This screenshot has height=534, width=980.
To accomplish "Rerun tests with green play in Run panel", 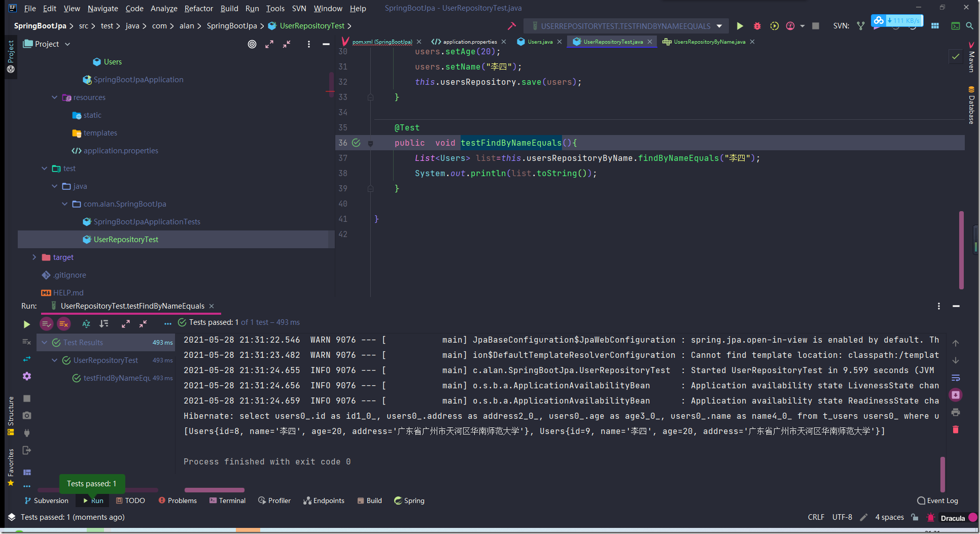I will [27, 324].
